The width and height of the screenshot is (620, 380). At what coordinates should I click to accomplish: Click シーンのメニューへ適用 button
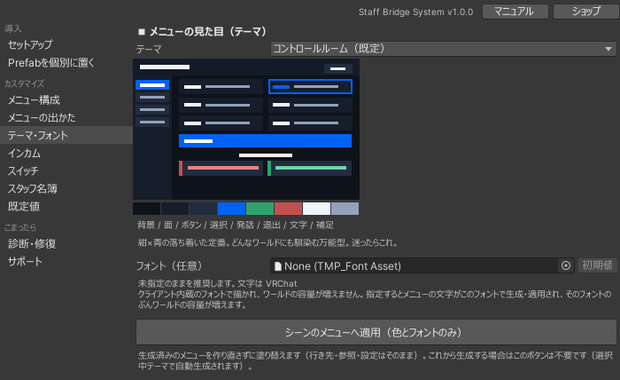(376, 332)
